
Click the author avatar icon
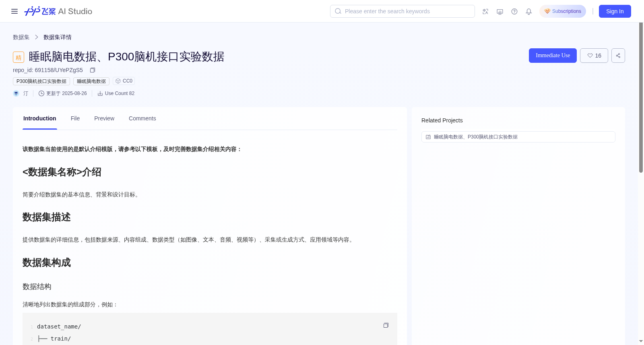coord(16,93)
